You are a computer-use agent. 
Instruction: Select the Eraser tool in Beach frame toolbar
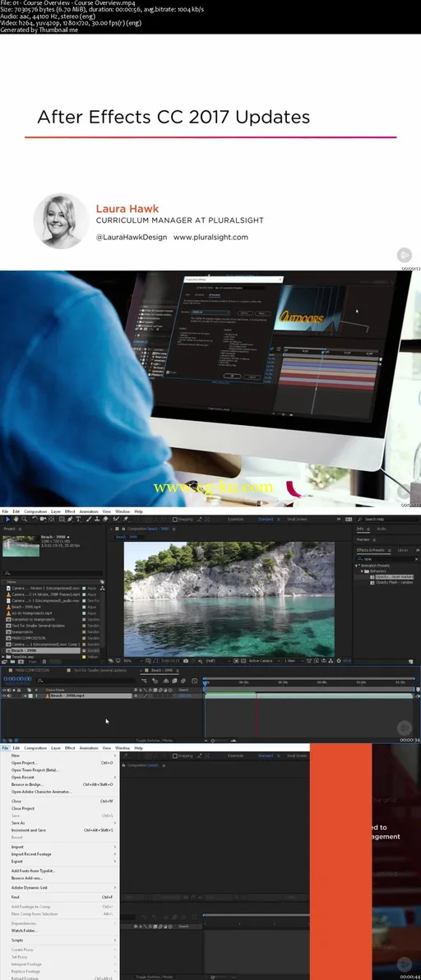click(x=105, y=519)
